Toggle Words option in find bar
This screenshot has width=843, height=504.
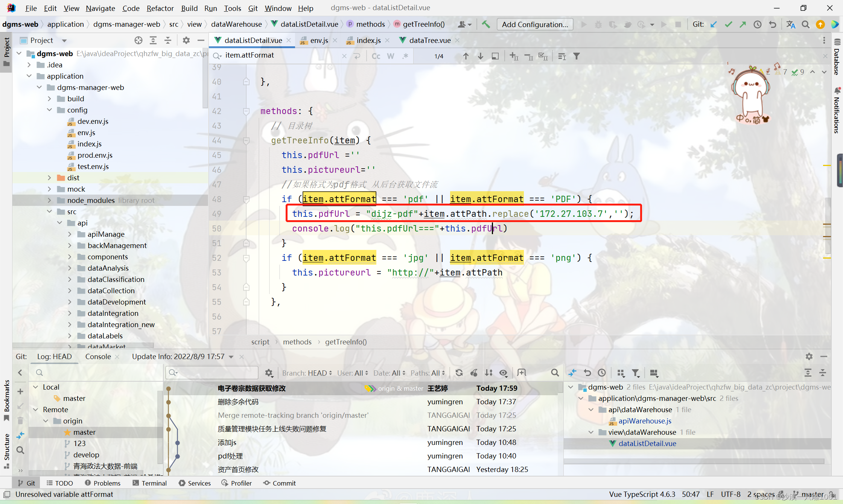click(x=390, y=56)
